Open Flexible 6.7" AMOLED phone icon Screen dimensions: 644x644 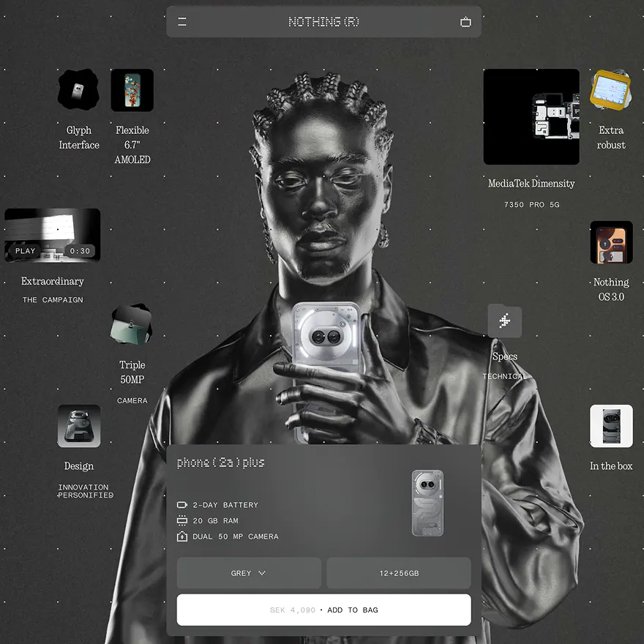pyautogui.click(x=132, y=90)
